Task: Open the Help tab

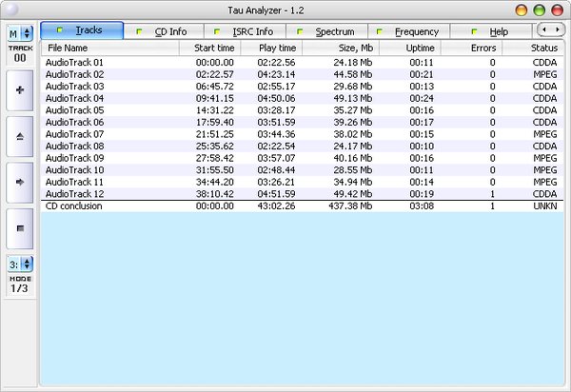Action: tap(490, 31)
